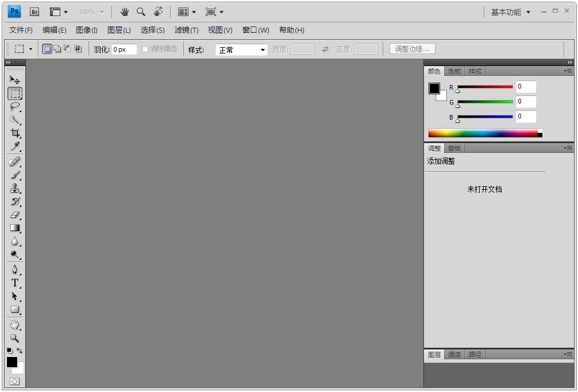Click the 调整边缘... button
Screen dimensions: 578x392
[412, 49]
